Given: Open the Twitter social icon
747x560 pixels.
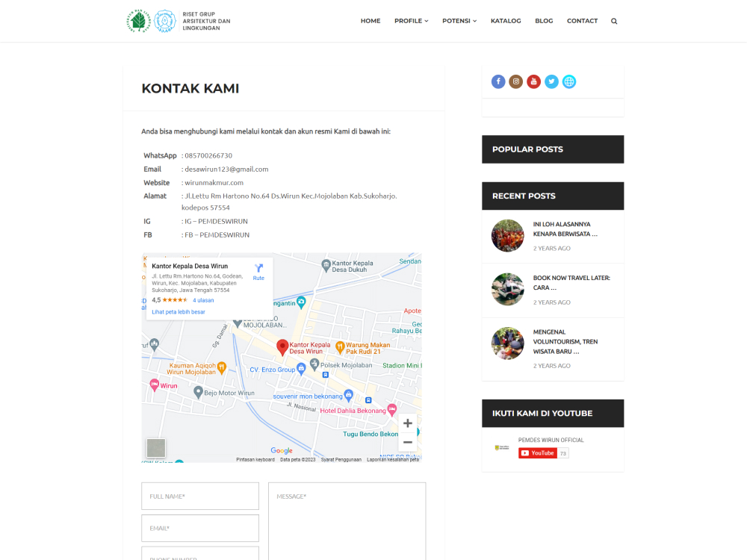Looking at the screenshot, I should tap(551, 81).
